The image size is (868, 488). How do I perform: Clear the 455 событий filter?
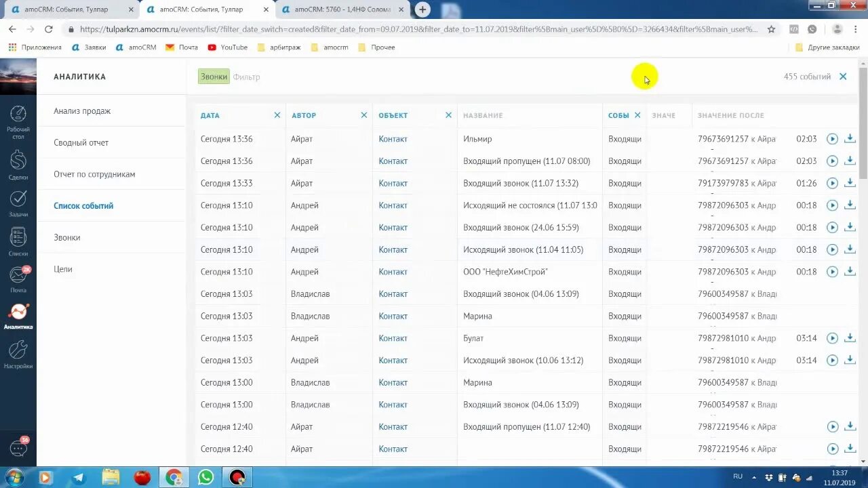tap(843, 77)
